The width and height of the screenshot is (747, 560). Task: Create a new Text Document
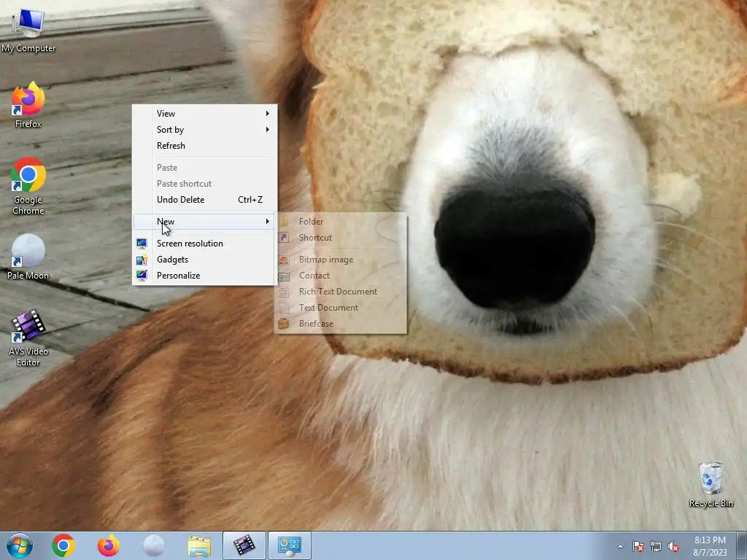(341, 308)
